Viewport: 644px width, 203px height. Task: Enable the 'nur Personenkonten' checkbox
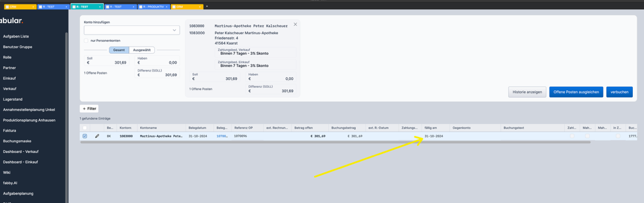point(86,41)
